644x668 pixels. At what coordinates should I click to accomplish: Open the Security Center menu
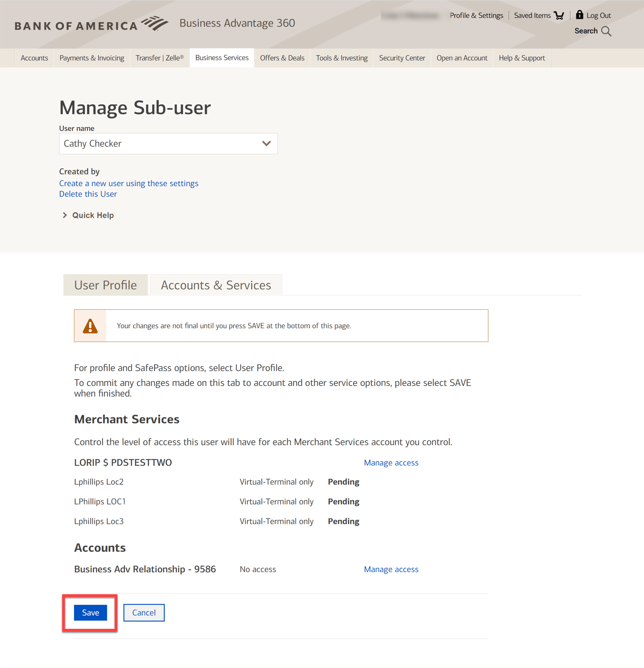coord(402,57)
